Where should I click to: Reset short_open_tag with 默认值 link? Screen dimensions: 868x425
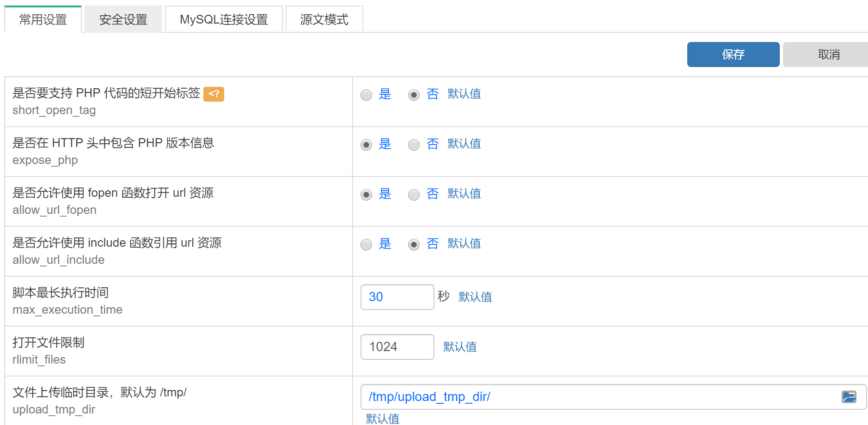tap(464, 94)
